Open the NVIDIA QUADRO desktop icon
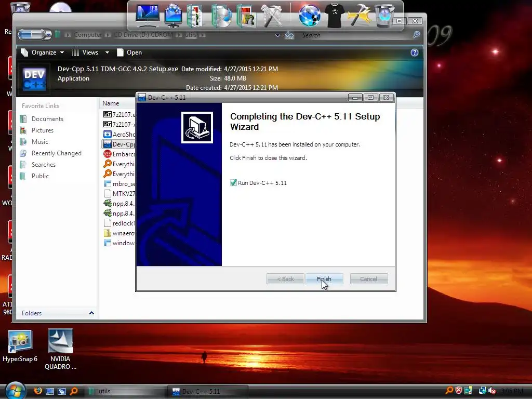Viewport: 532px width, 399px height. coord(60,350)
